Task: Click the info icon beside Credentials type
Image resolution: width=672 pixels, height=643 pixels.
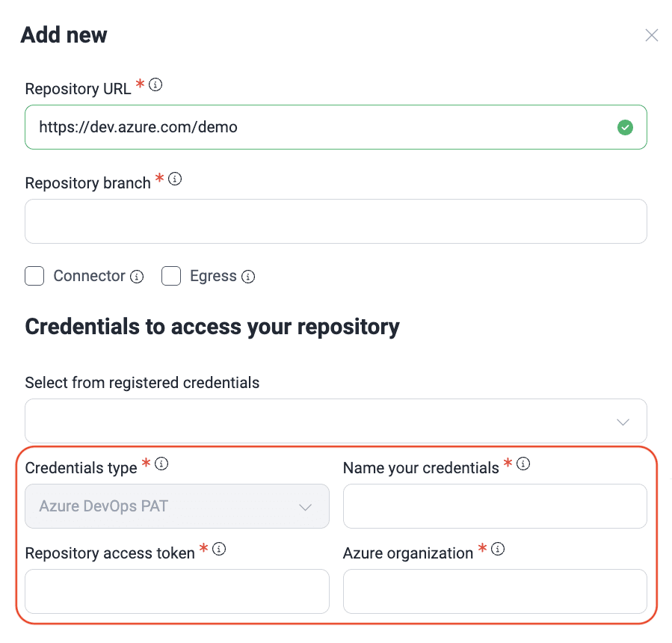Action: pos(161,464)
